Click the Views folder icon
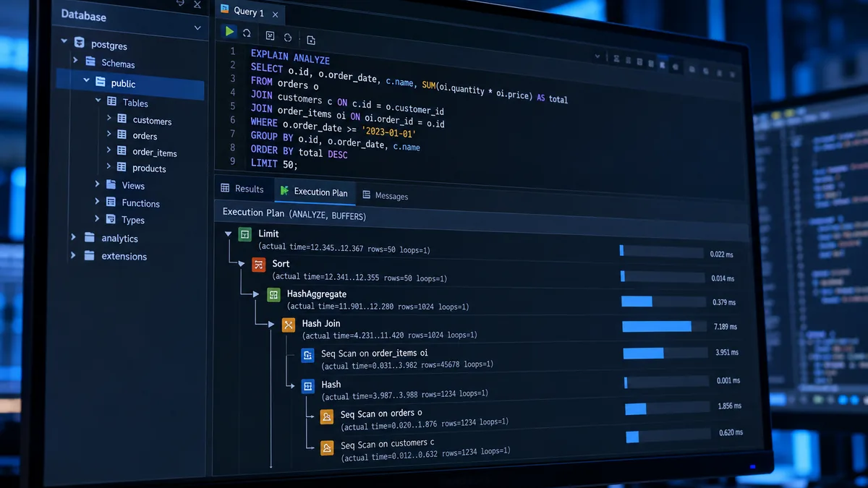 111,185
